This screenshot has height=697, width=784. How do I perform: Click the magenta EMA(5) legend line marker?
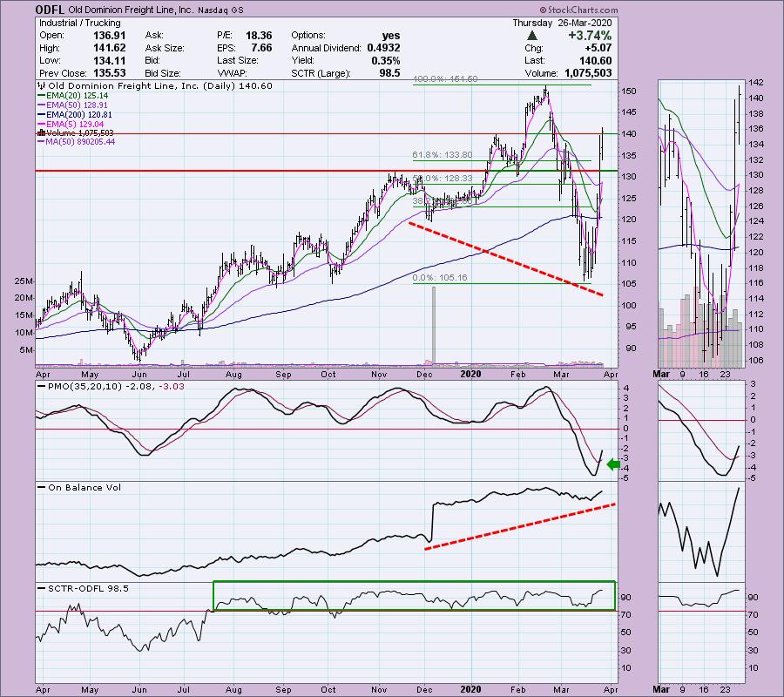42,124
